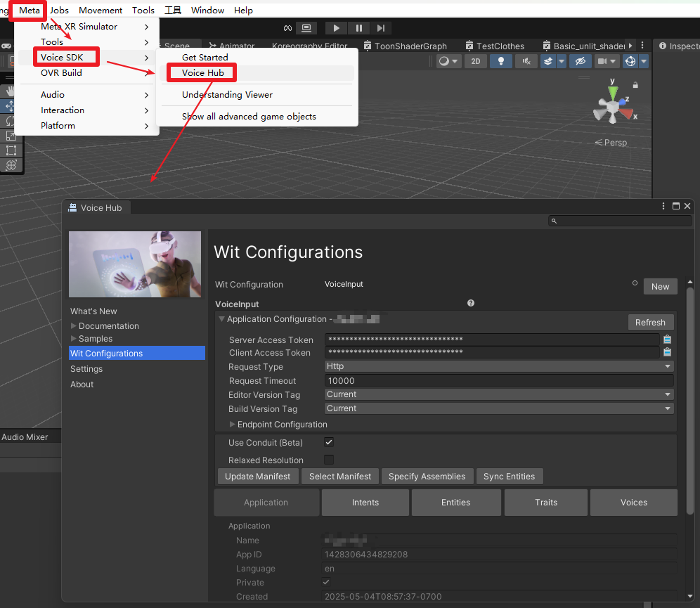Open Voice Hub window three-dot menu

[x=663, y=206]
